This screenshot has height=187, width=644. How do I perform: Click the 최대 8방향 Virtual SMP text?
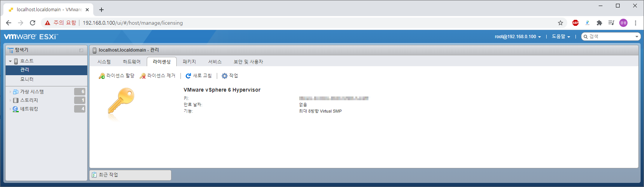[x=320, y=111]
